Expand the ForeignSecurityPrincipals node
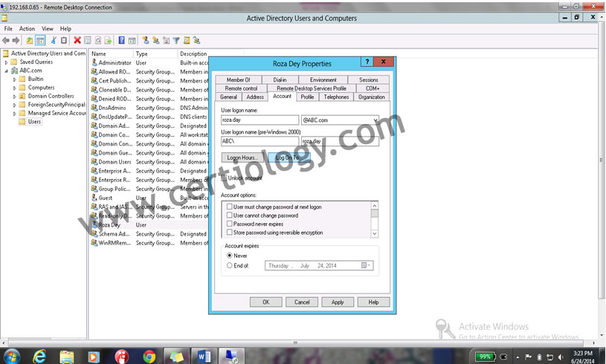606x364 pixels. click(x=15, y=105)
